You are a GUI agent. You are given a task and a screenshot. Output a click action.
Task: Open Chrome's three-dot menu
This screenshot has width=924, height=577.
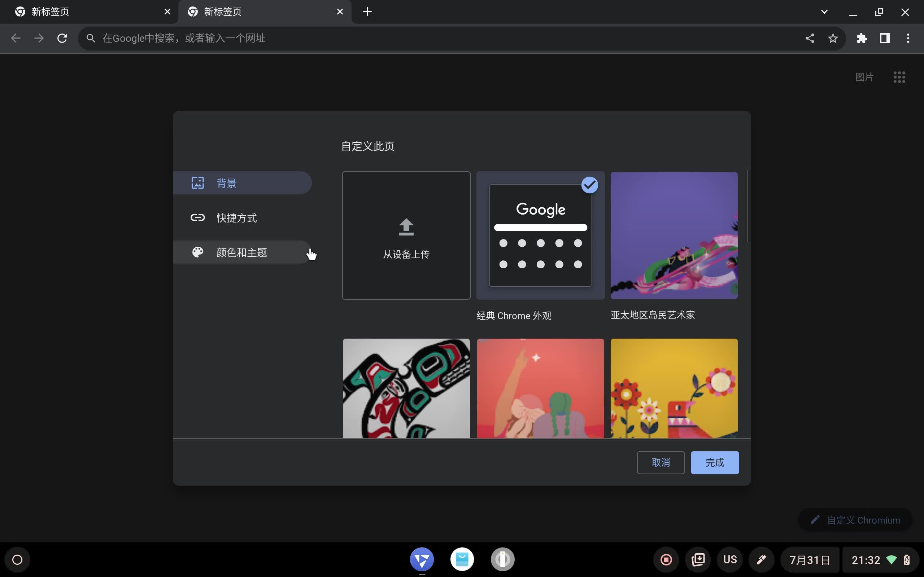(908, 38)
